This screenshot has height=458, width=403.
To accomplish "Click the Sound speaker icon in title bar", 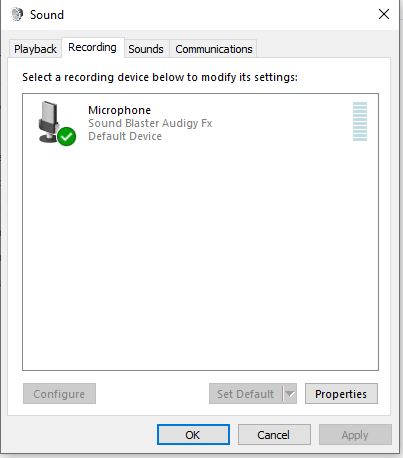I will tap(17, 14).
